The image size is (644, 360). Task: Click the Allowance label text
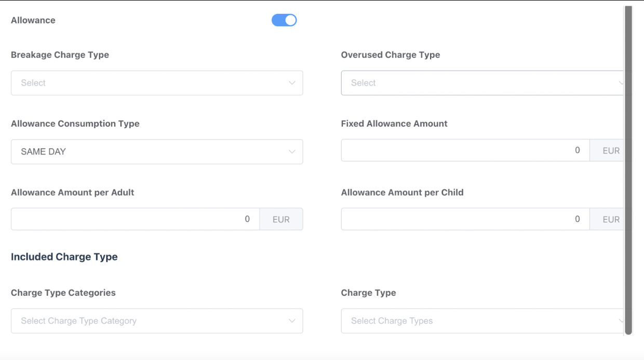pos(33,20)
